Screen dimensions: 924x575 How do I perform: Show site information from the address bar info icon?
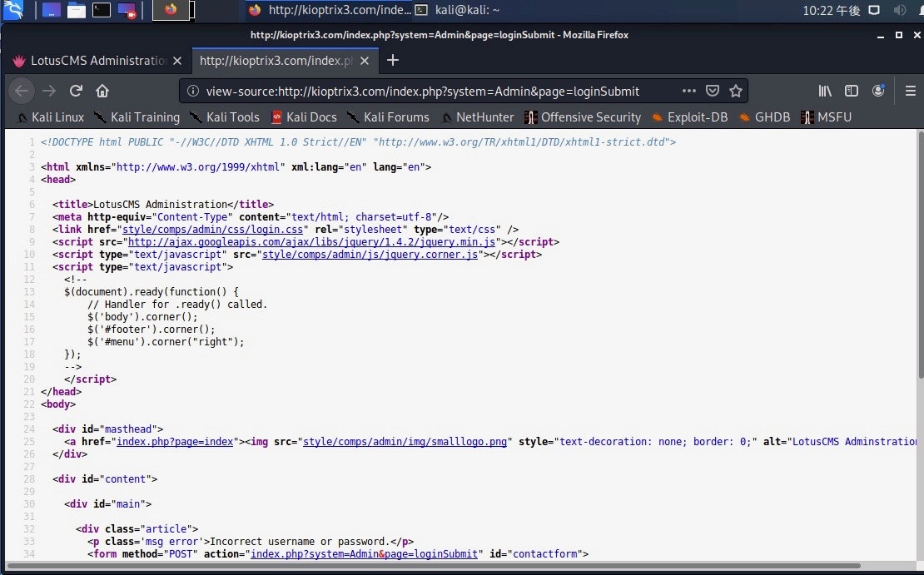click(192, 91)
